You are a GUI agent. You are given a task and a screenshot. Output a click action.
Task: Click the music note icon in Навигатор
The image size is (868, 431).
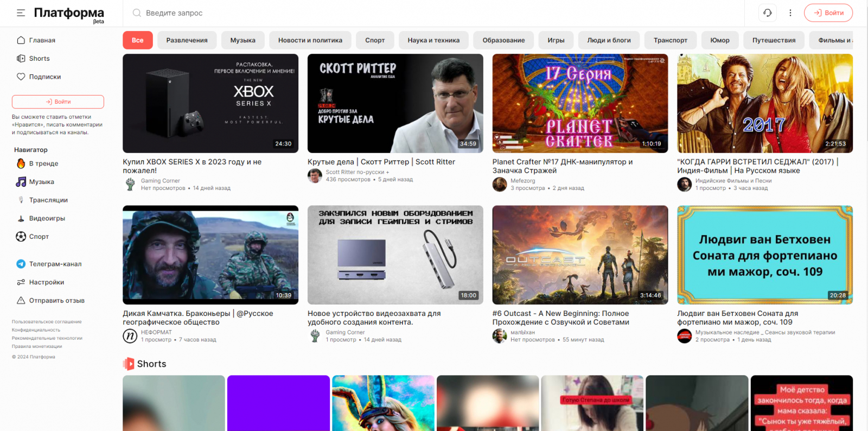[21, 182]
